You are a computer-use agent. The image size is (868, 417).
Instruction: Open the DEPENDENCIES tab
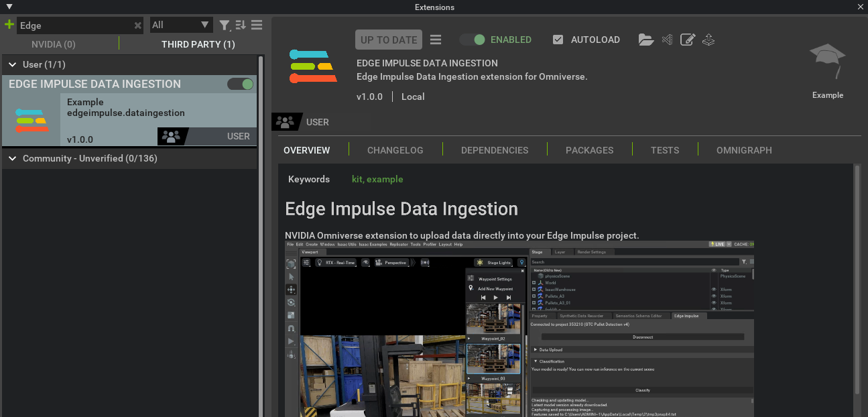(x=495, y=150)
